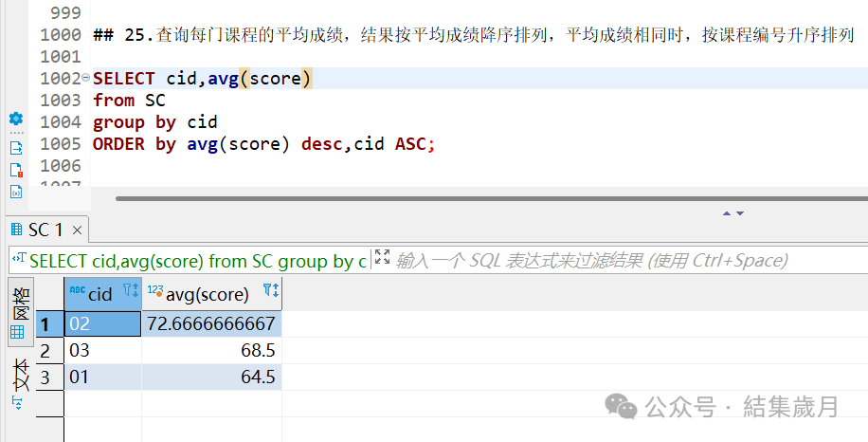The height and width of the screenshot is (442, 868).
Task: Place cursor on the ORDER by line 1005
Action: [x=264, y=144]
